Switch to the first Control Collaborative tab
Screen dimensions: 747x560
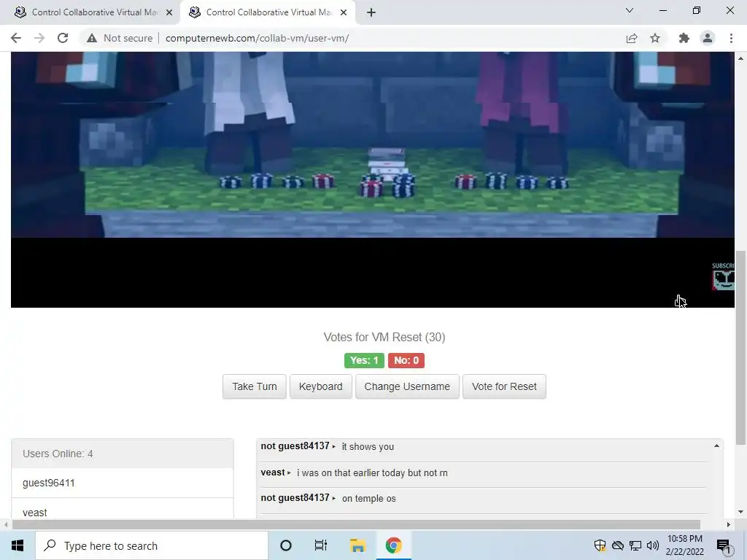click(x=90, y=12)
